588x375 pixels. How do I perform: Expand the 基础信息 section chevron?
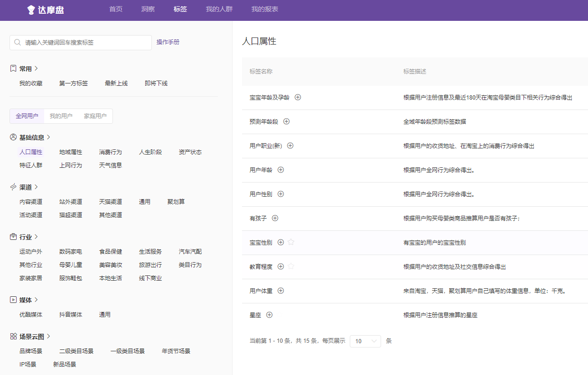[49, 137]
